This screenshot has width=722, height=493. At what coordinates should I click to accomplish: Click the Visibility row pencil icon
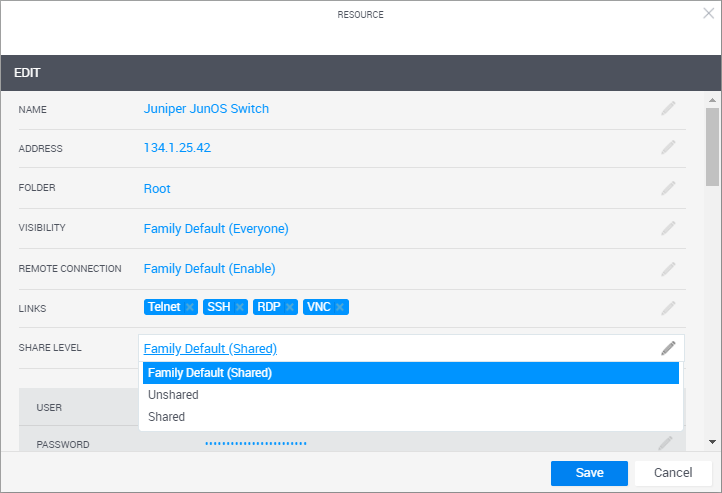[668, 228]
